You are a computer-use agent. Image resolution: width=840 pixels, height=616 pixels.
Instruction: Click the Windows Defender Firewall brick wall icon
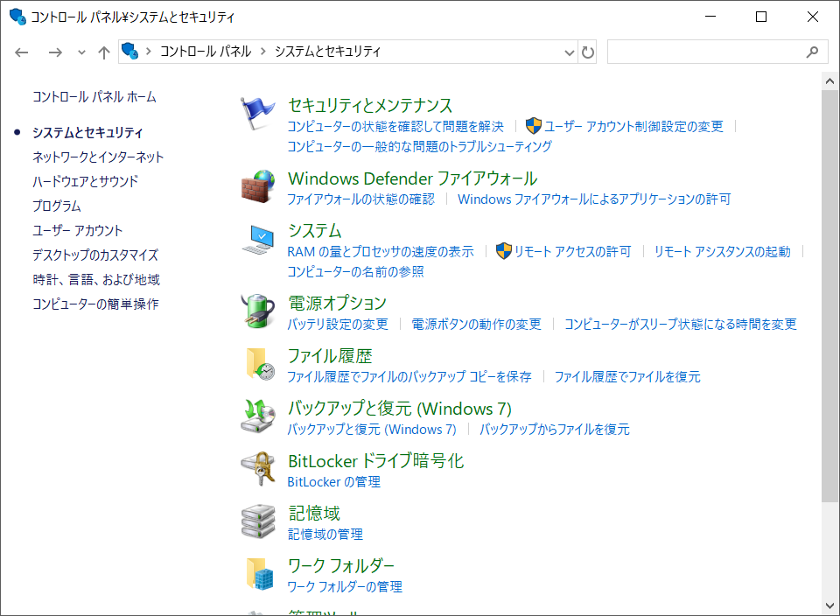click(x=257, y=186)
